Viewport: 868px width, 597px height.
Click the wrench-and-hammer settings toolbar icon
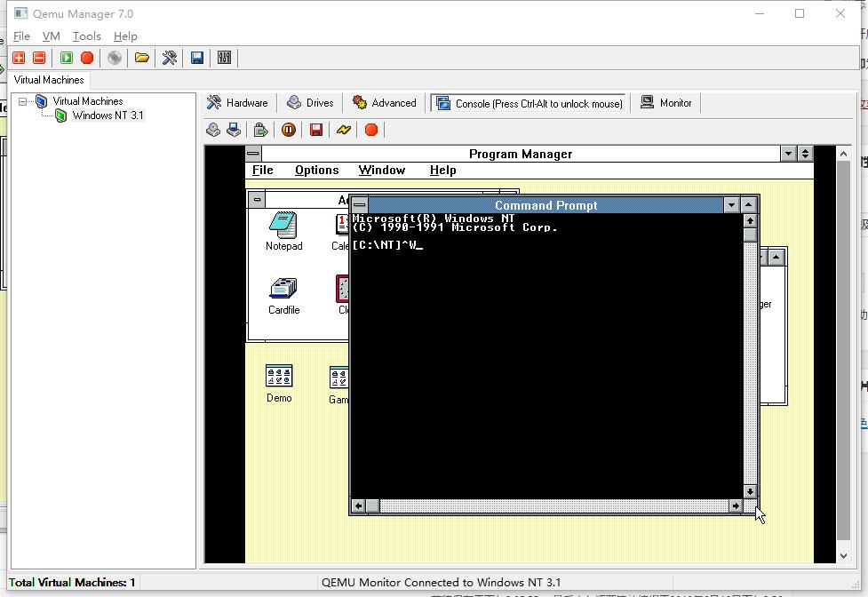pyautogui.click(x=170, y=58)
